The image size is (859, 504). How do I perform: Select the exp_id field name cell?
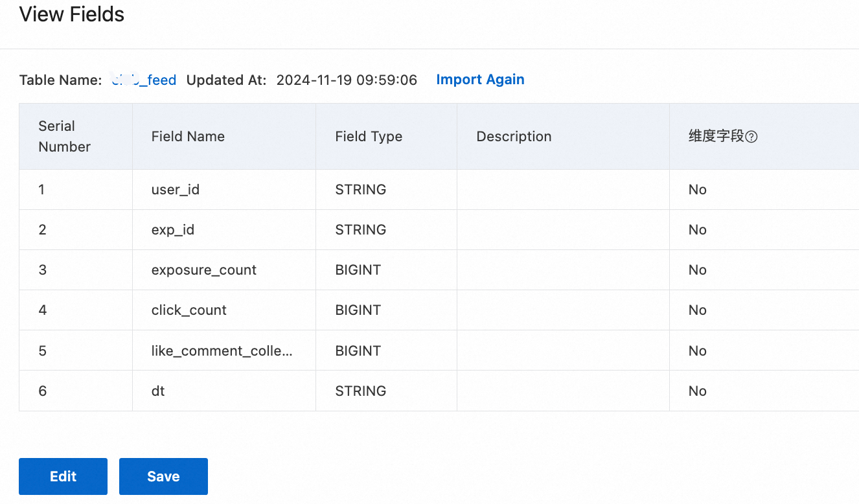coord(172,230)
